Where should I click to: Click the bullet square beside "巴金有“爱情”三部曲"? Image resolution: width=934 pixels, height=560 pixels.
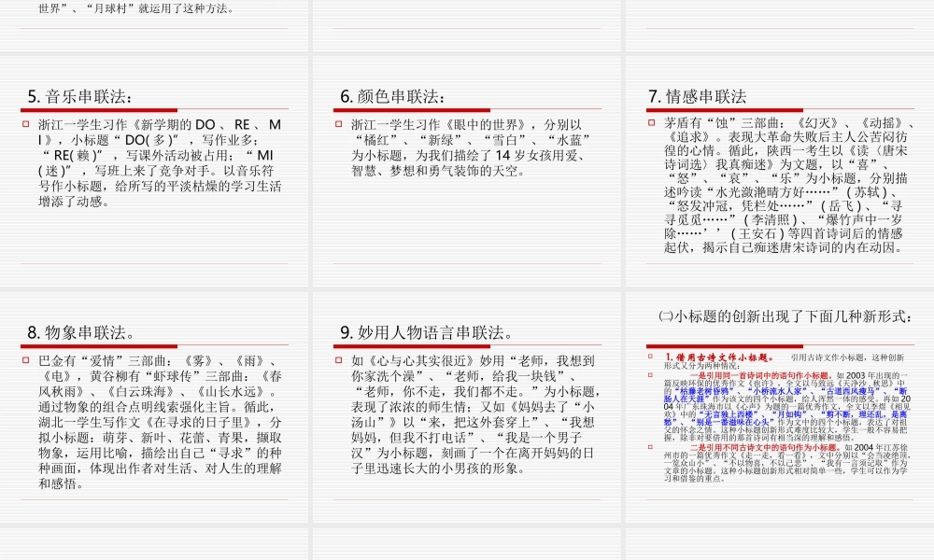[25, 360]
